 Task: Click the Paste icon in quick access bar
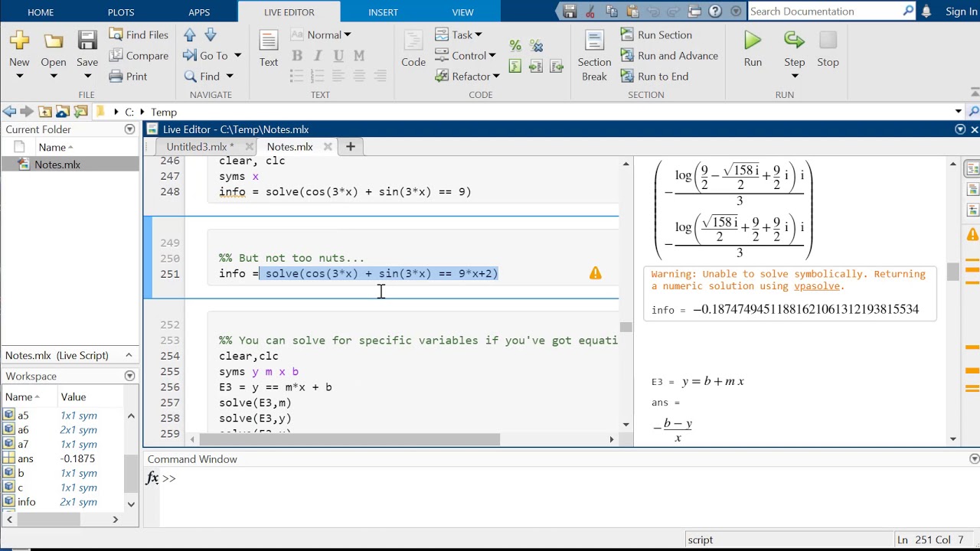[x=632, y=11]
